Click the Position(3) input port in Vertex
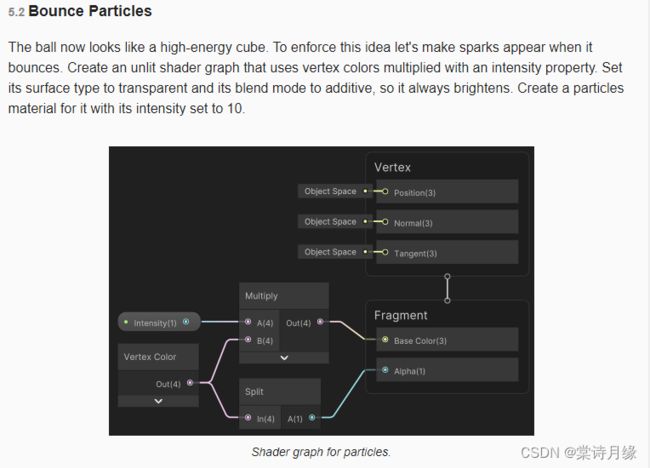This screenshot has width=650, height=468. (x=385, y=192)
